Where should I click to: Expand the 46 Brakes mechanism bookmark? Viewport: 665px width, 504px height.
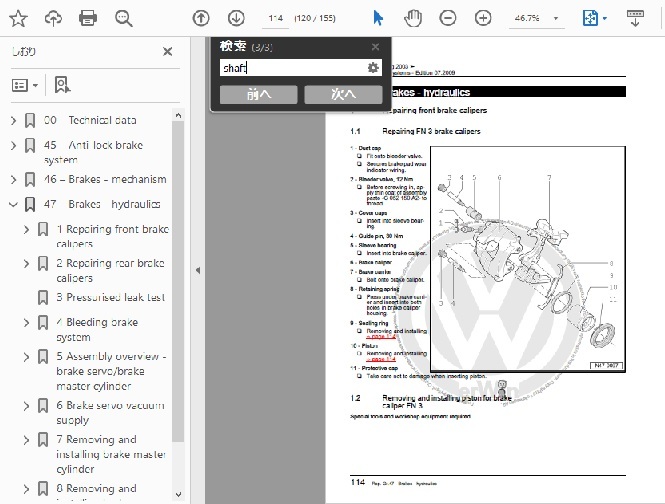tap(14, 179)
